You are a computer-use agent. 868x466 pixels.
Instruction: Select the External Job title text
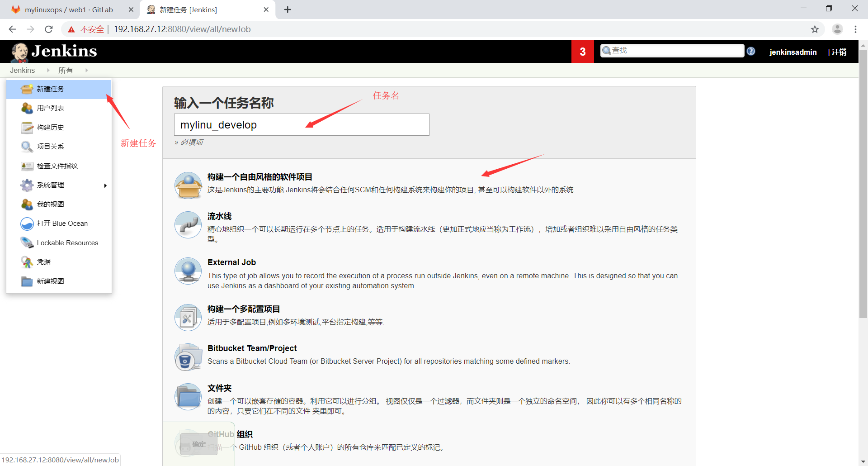point(231,262)
